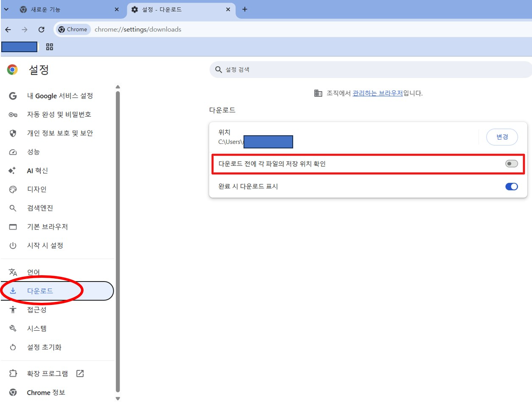Click the speedometer icon for 성능

13,152
